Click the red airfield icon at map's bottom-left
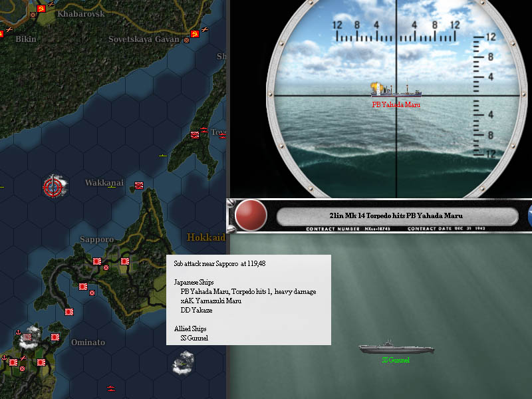The width and height of the screenshot is (532, 399). tap(23, 358)
